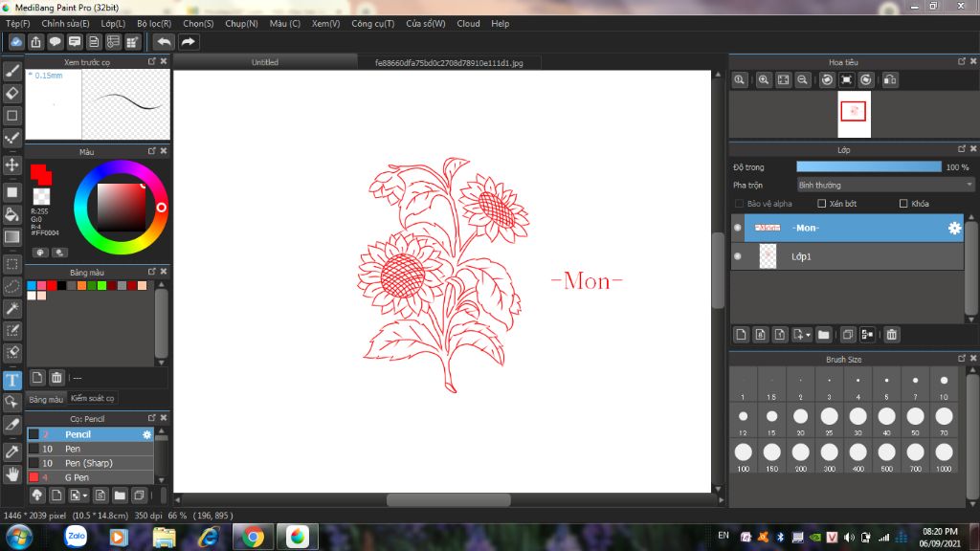This screenshot has height=551, width=980.
Task: Adjust the Độ trong opacity slider
Action: [x=869, y=166]
